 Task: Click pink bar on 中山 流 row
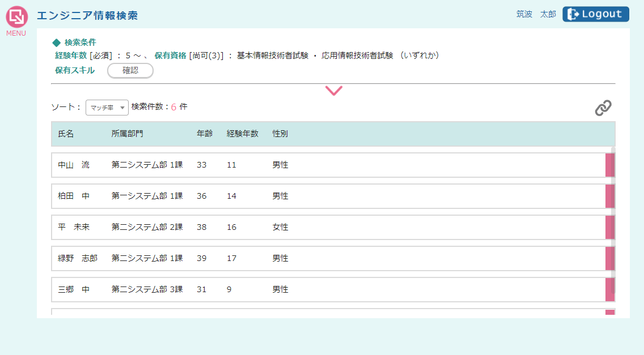[x=610, y=165]
